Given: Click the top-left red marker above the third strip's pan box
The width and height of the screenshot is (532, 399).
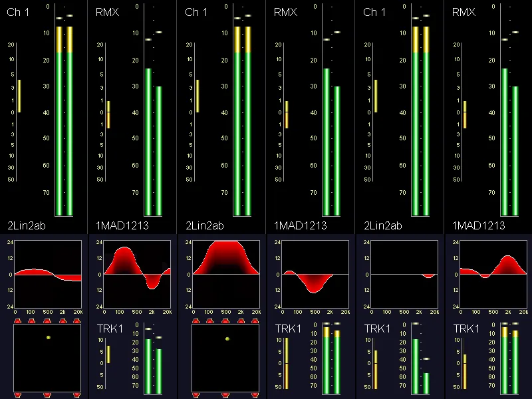Looking at the screenshot, I should (196, 321).
